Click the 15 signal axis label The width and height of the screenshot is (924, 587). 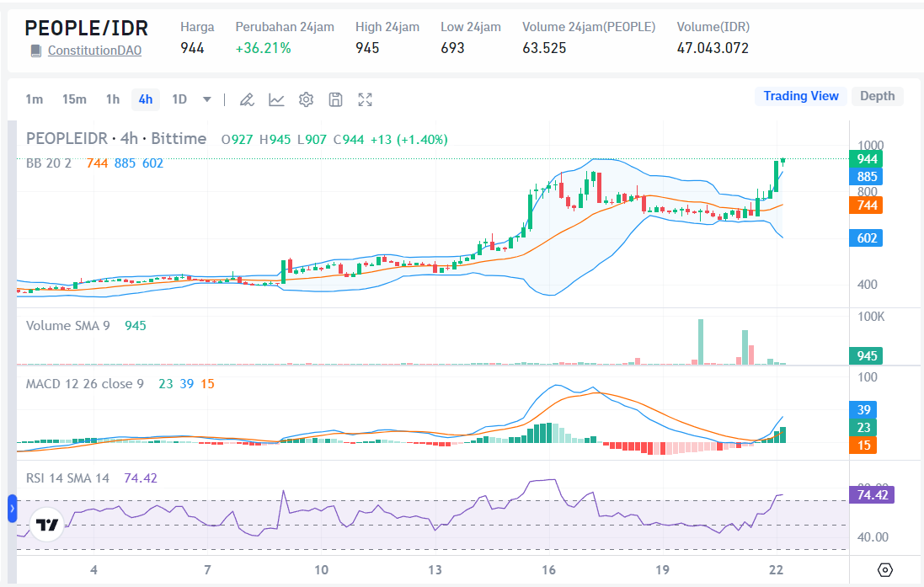[x=863, y=445]
